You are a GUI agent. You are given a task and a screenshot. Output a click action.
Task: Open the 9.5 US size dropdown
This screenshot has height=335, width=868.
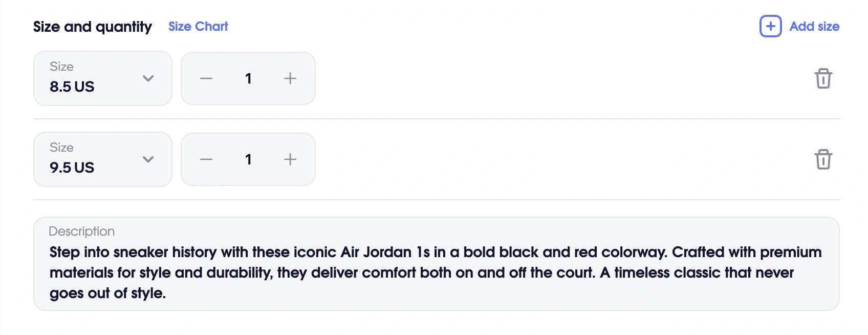tap(102, 159)
